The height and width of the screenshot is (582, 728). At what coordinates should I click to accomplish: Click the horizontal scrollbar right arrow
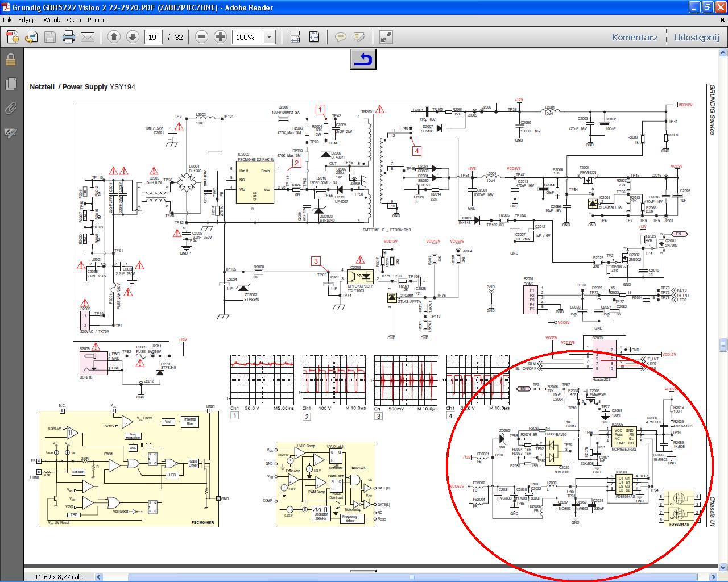713,577
